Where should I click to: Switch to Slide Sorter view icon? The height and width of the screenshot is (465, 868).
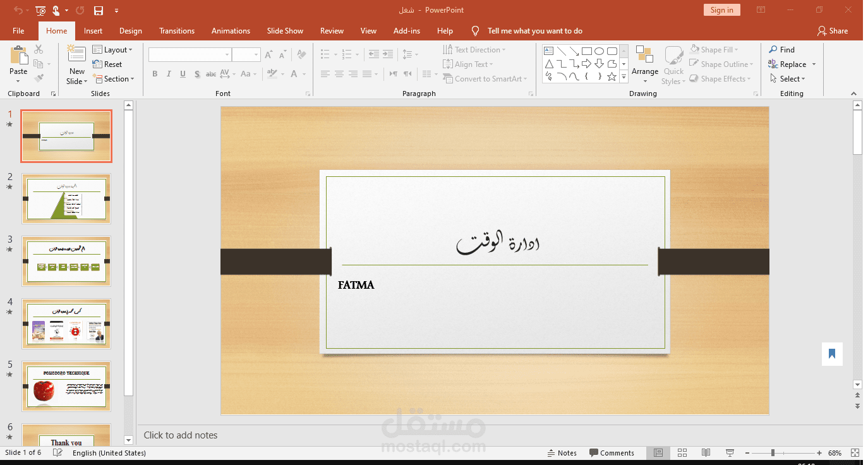pos(682,453)
